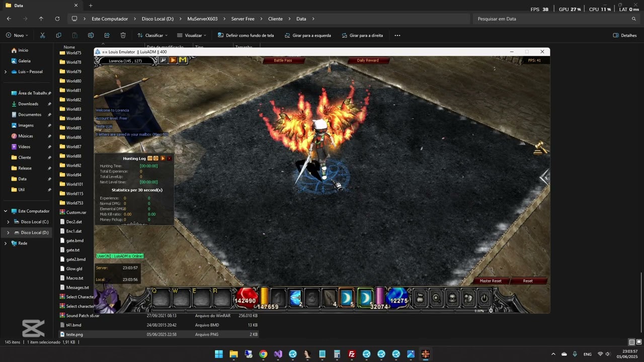Image resolution: width=644 pixels, height=362 pixels.
Task: Select the E hotkey item slot
Action: pyautogui.click(x=201, y=298)
